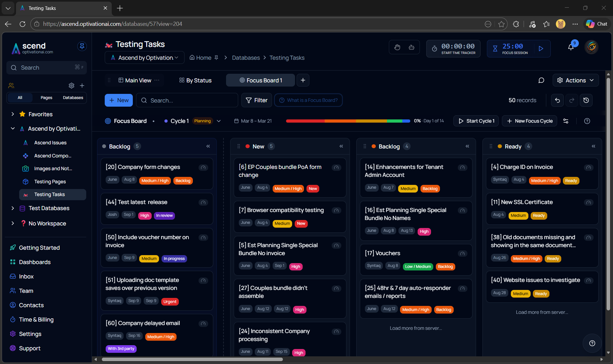The height and width of the screenshot is (364, 613).
Task: Select the Databases tab in sidebar
Action: (73, 97)
